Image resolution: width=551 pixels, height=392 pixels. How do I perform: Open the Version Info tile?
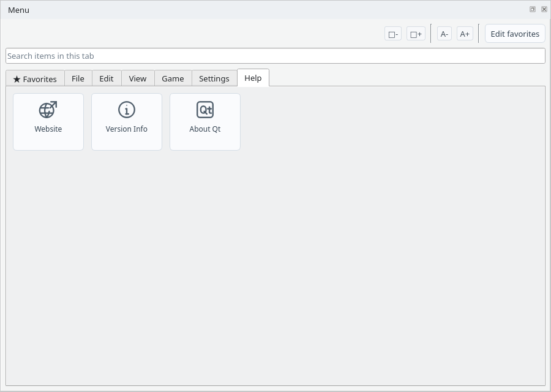click(x=127, y=122)
